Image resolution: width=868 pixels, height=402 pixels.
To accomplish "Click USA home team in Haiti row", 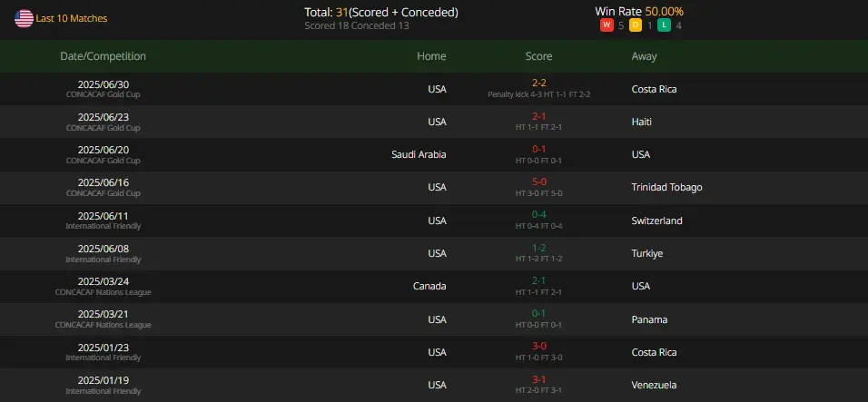I will coord(437,122).
